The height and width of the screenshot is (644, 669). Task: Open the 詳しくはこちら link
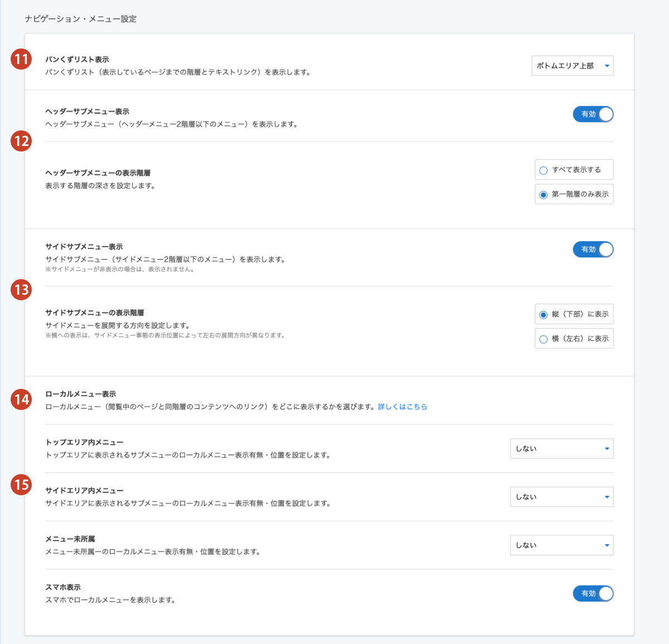coord(402,407)
